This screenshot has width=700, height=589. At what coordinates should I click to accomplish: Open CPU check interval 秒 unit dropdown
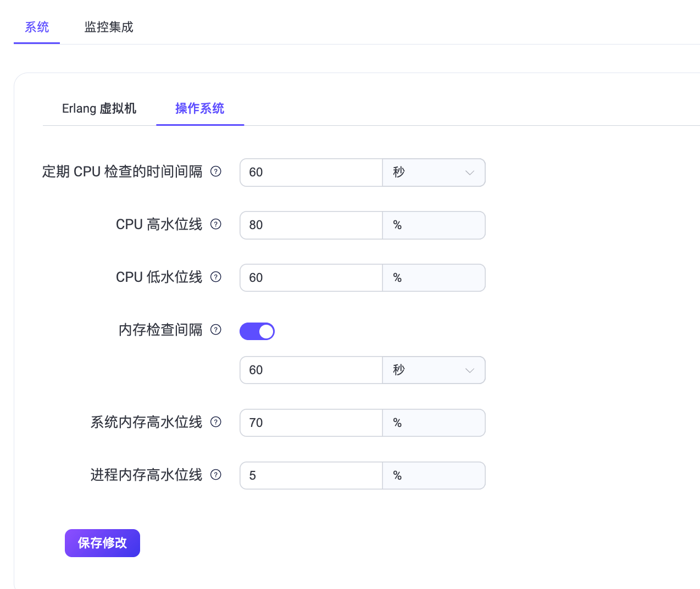434,173
